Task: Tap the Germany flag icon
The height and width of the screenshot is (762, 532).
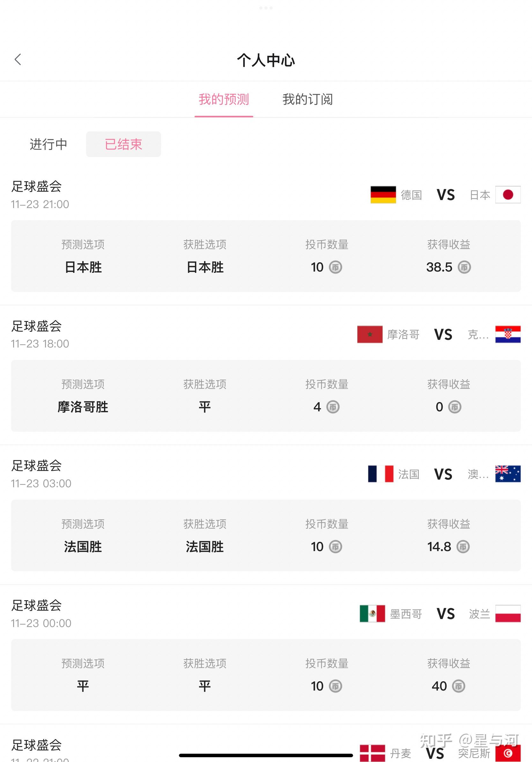Action: 383,195
